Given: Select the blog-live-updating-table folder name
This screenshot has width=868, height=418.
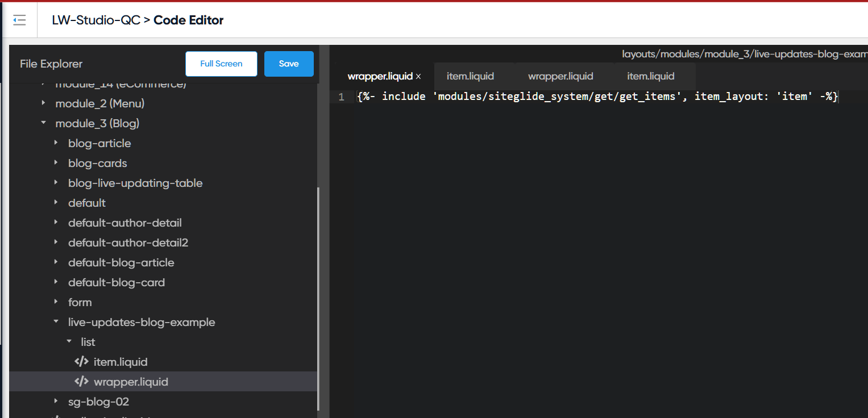Looking at the screenshot, I should (135, 183).
